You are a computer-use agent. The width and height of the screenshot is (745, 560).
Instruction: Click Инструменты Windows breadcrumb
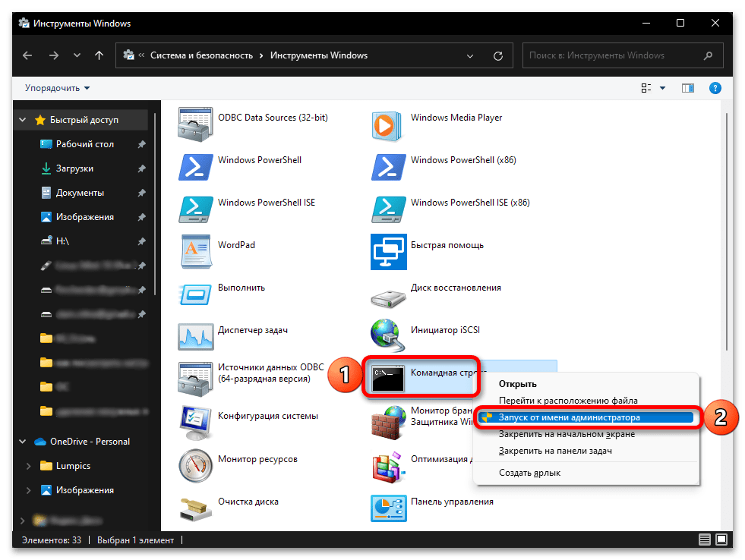click(x=319, y=55)
